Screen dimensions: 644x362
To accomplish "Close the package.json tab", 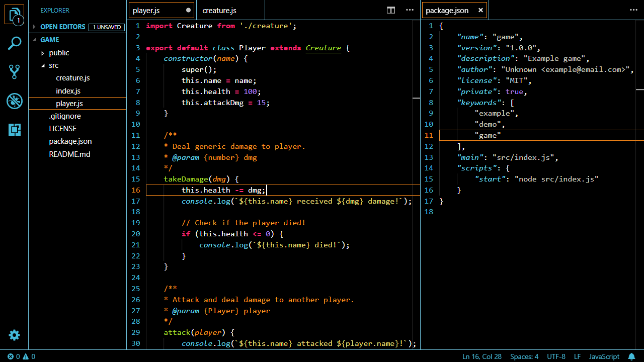I will click(x=480, y=10).
